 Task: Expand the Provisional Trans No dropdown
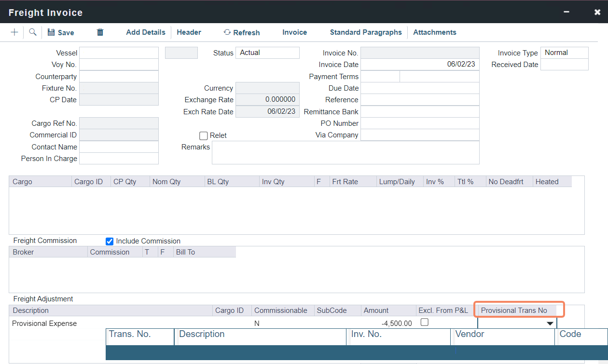tap(550, 323)
